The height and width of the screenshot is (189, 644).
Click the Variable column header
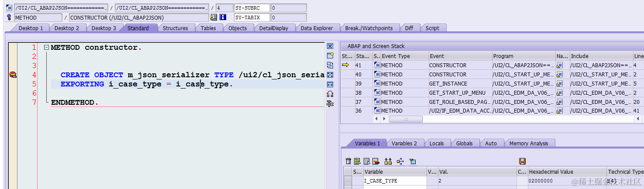tap(395, 172)
